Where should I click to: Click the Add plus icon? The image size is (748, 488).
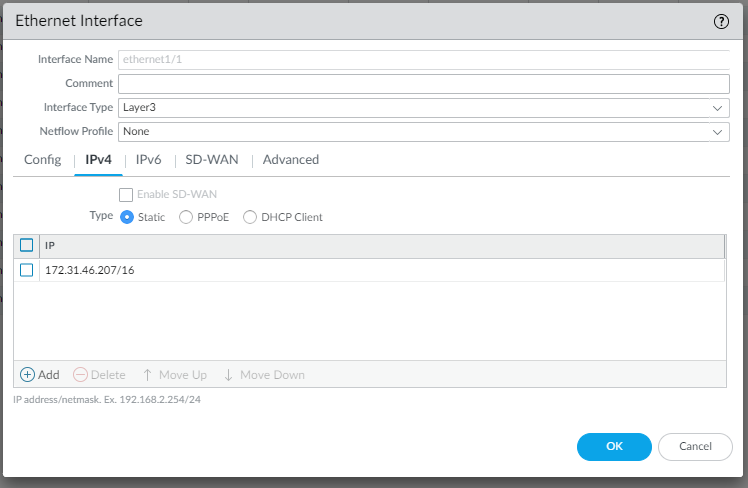(27, 375)
